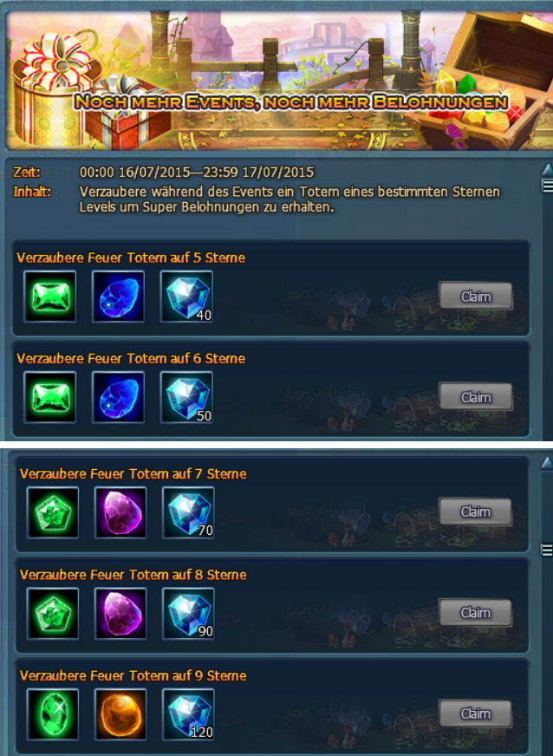Select the oval green gem in 9 Sterne row

point(53,714)
